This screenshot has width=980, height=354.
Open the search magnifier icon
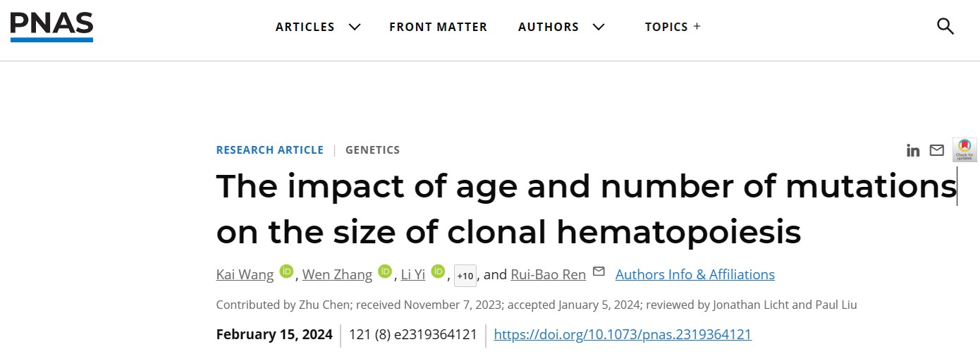tap(945, 27)
